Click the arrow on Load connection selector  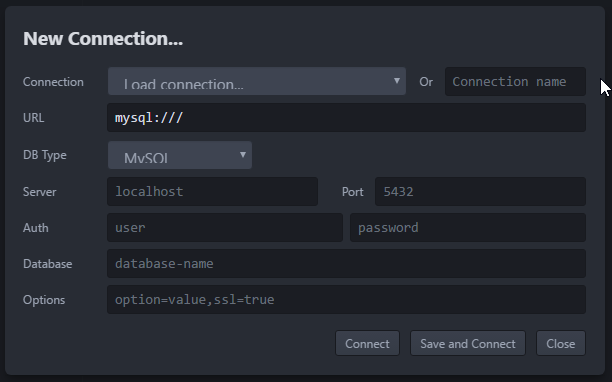coord(397,81)
